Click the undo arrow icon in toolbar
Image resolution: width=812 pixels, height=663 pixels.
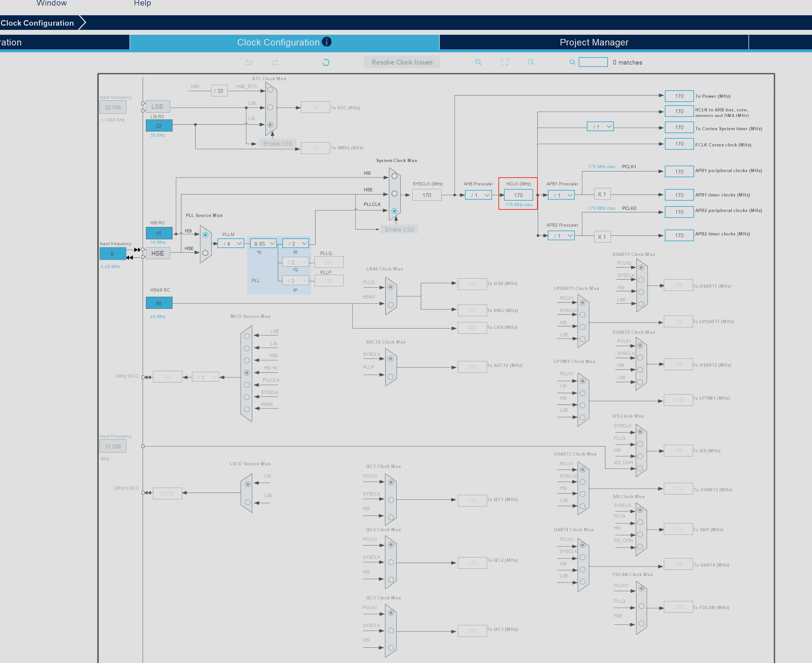(249, 62)
